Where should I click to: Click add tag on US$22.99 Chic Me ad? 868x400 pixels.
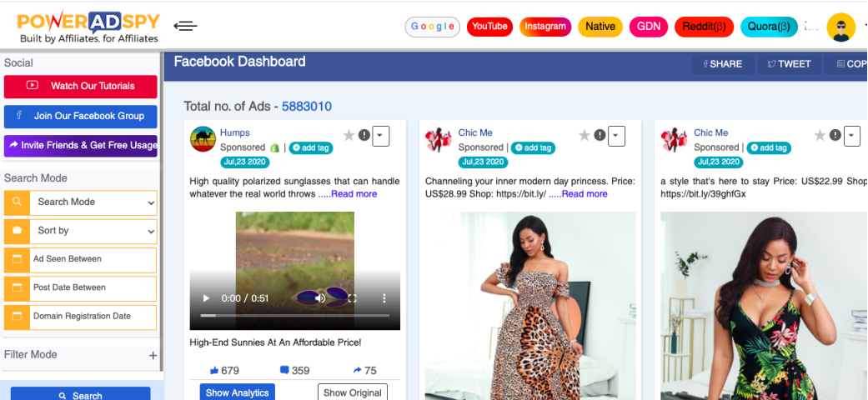(x=769, y=147)
